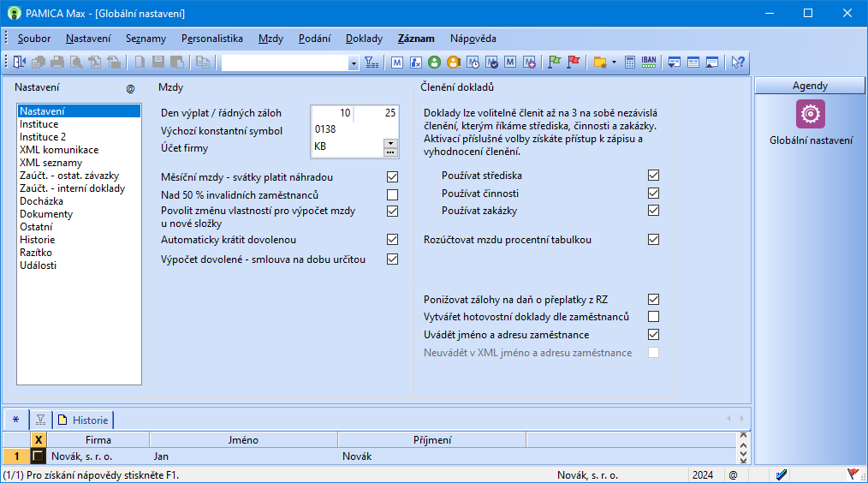The height and width of the screenshot is (483, 868).
Task: Click the filter funnel icon in toolbar
Action: [372, 63]
